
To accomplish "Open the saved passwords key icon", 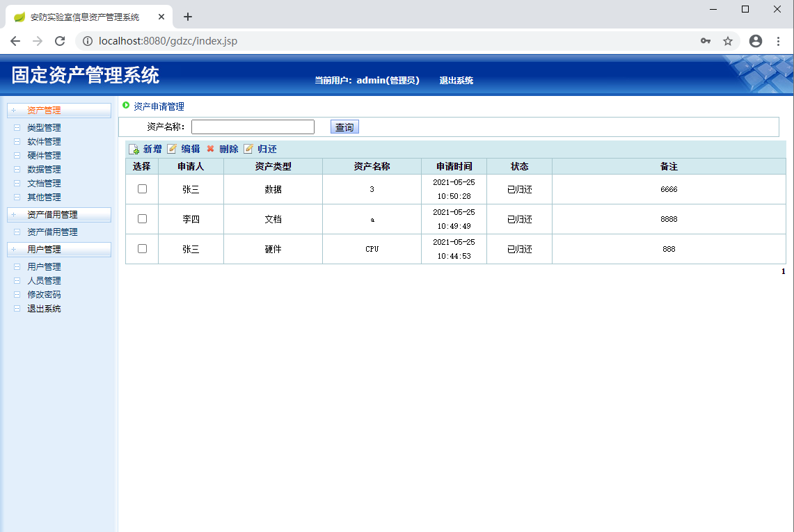I will (x=706, y=41).
